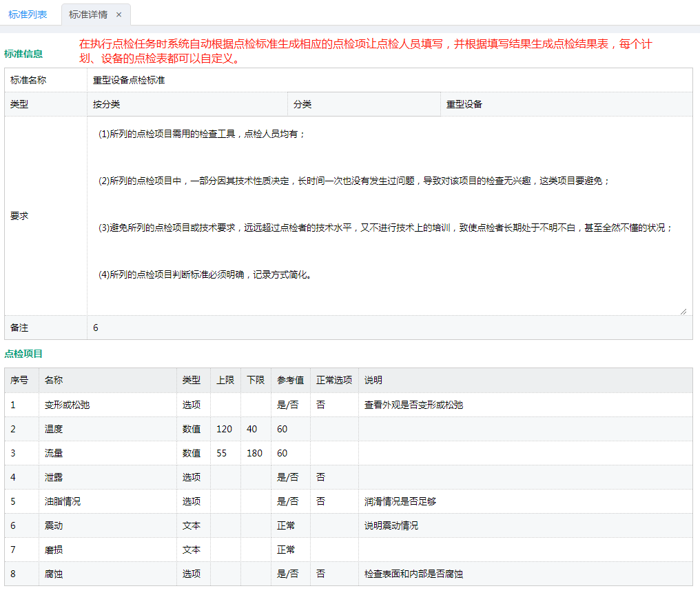Click inside the 要求 text area
The height and width of the screenshot is (593, 700).
(390, 216)
